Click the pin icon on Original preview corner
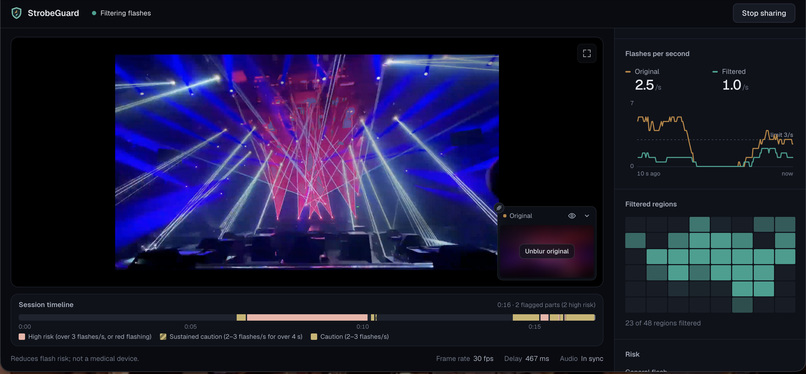 point(499,208)
